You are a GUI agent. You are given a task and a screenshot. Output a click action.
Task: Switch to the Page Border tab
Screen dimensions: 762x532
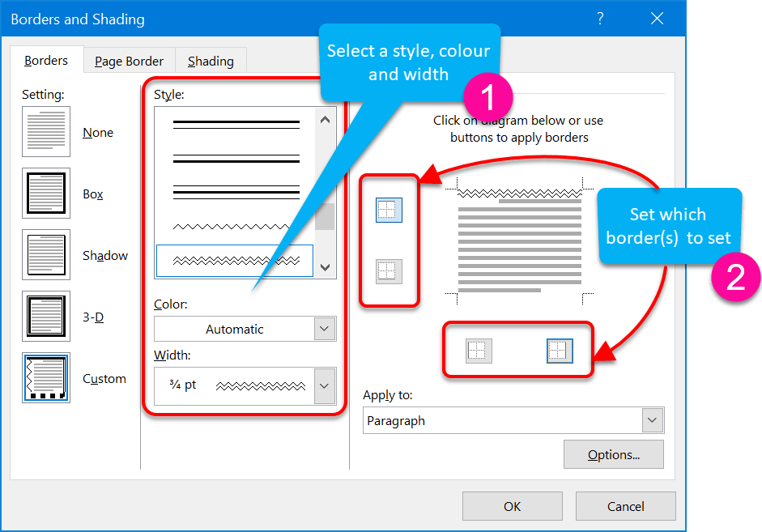(x=128, y=60)
